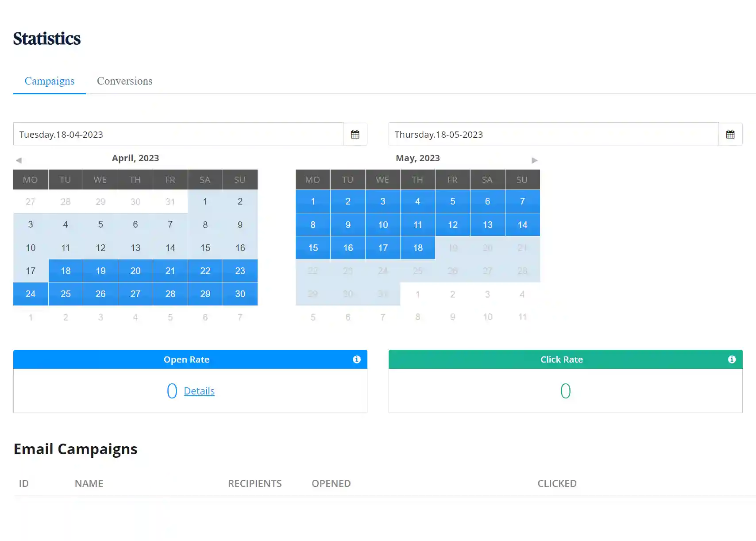This screenshot has height=541, width=756.
Task: Click the April, 2023 month title
Action: (x=135, y=158)
